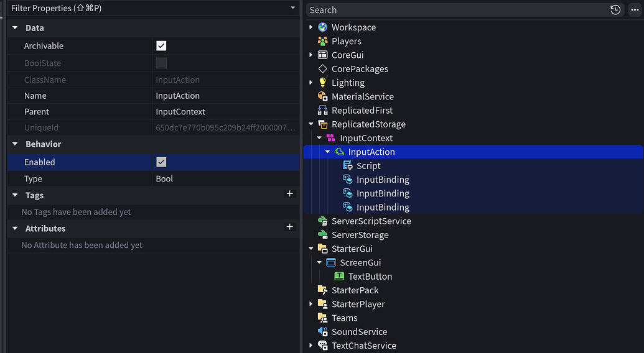Click the Teams icon
Viewport: 644px width, 353px height.
coord(323,318)
